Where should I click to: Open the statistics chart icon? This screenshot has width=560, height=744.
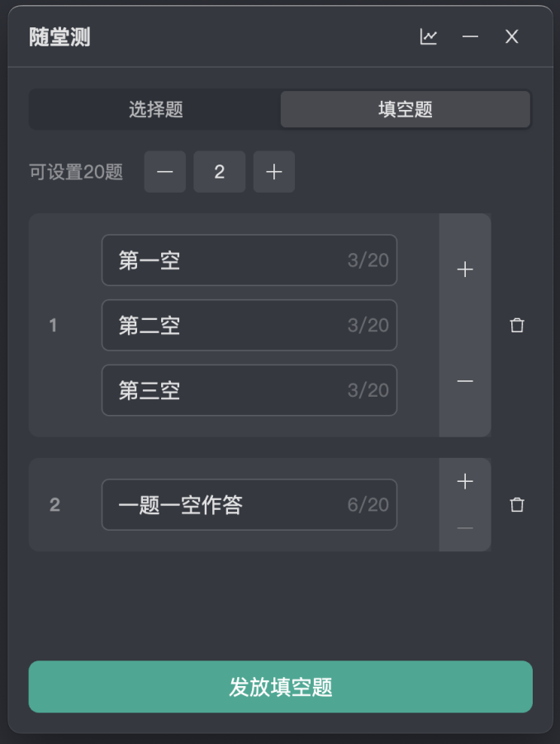click(x=428, y=36)
